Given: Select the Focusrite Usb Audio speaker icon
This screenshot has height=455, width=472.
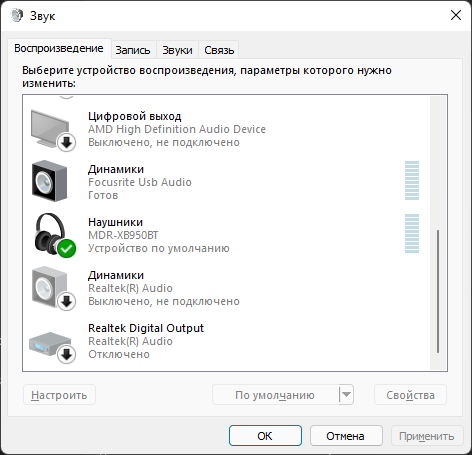Looking at the screenshot, I should pos(50,181).
